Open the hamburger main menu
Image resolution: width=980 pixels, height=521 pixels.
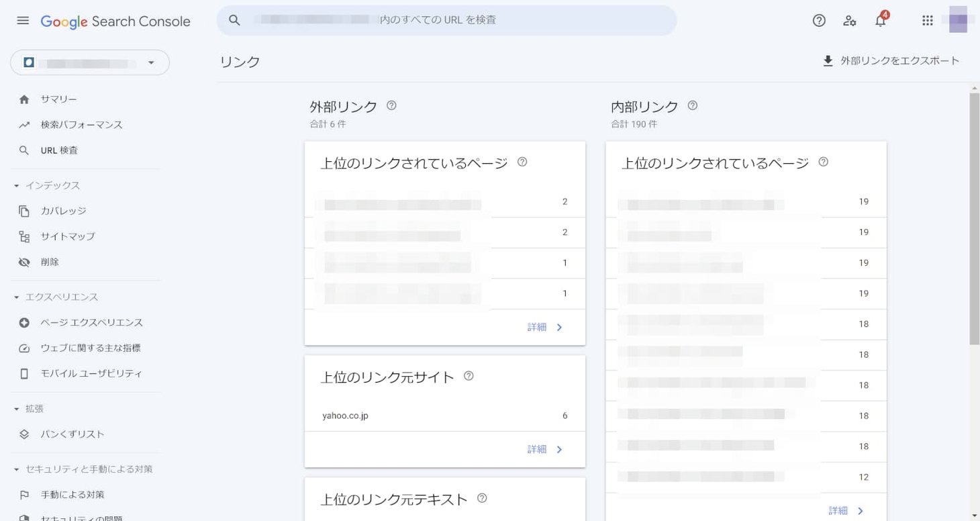pyautogui.click(x=23, y=21)
